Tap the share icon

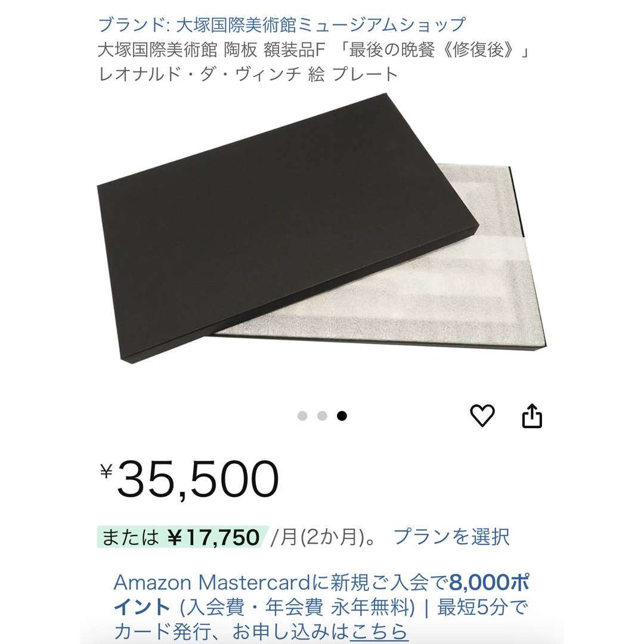[532, 416]
